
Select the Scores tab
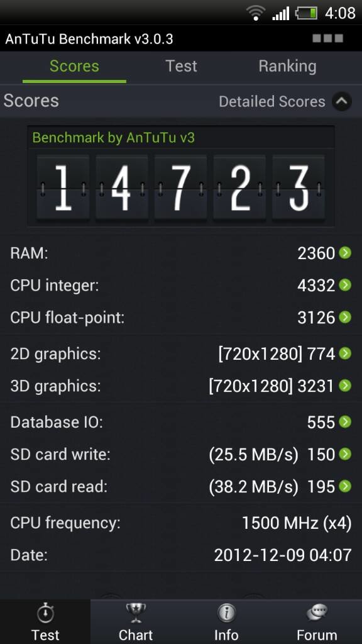tap(74, 66)
